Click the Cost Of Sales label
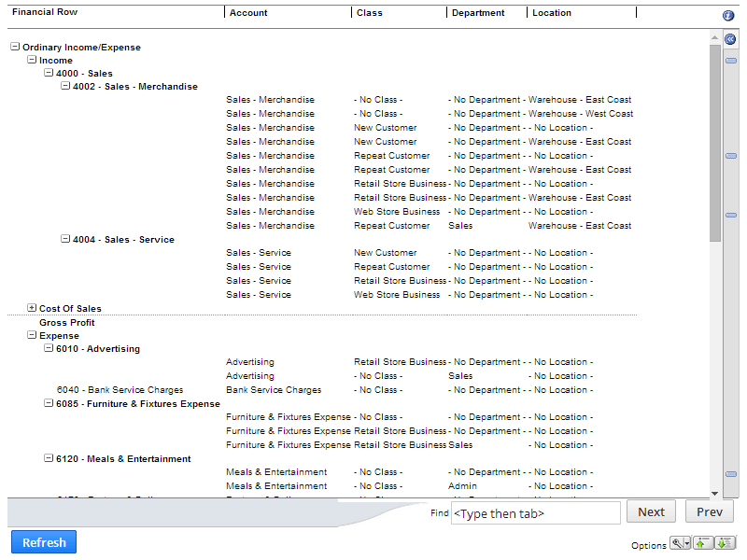Viewport: 747px width, 560px height. (x=70, y=309)
